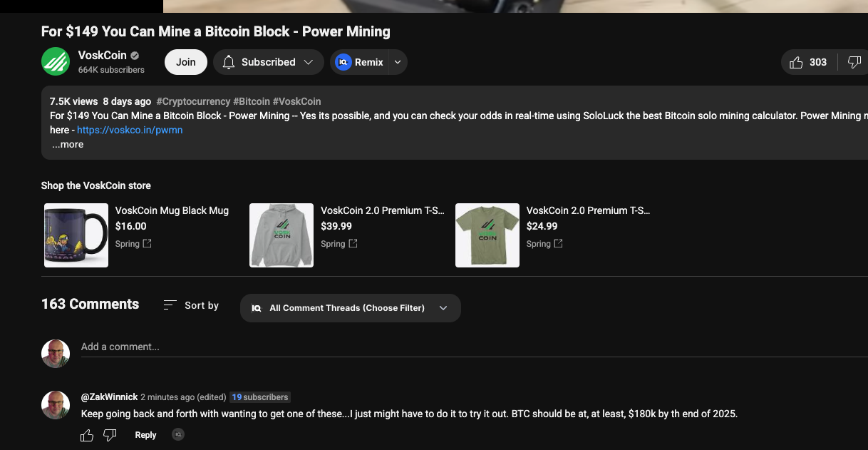Click the video title text
This screenshot has height=450, width=868.
coord(216,31)
